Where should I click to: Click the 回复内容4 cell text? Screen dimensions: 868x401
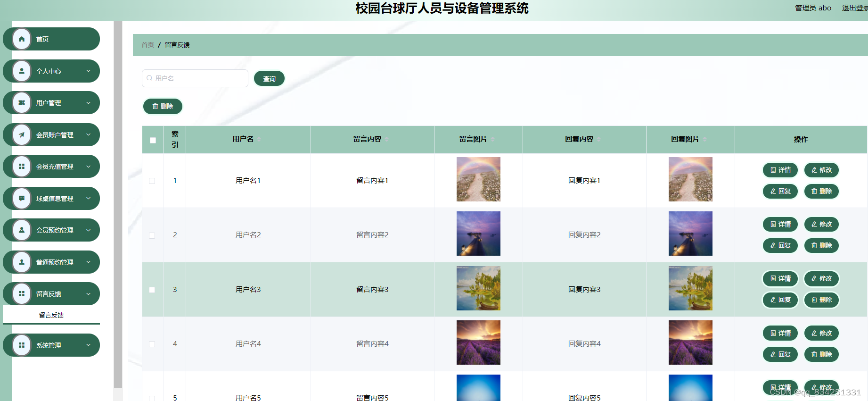[x=584, y=344]
